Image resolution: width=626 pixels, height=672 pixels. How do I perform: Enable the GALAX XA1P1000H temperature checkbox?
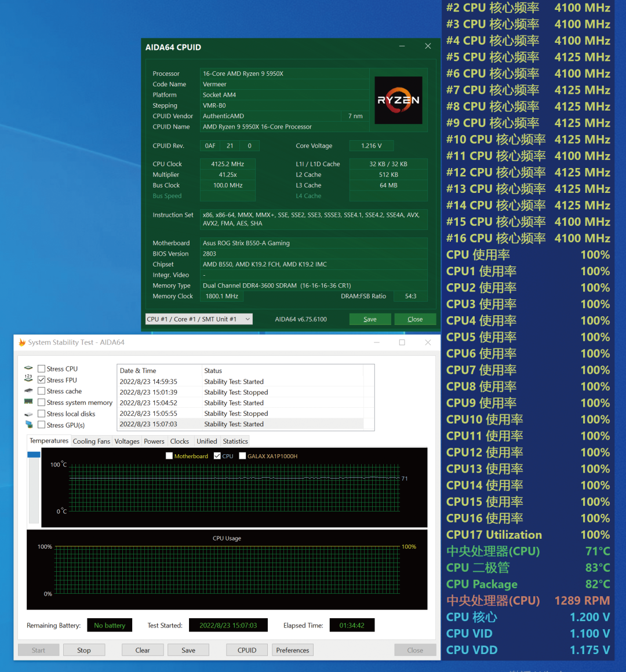point(242,456)
